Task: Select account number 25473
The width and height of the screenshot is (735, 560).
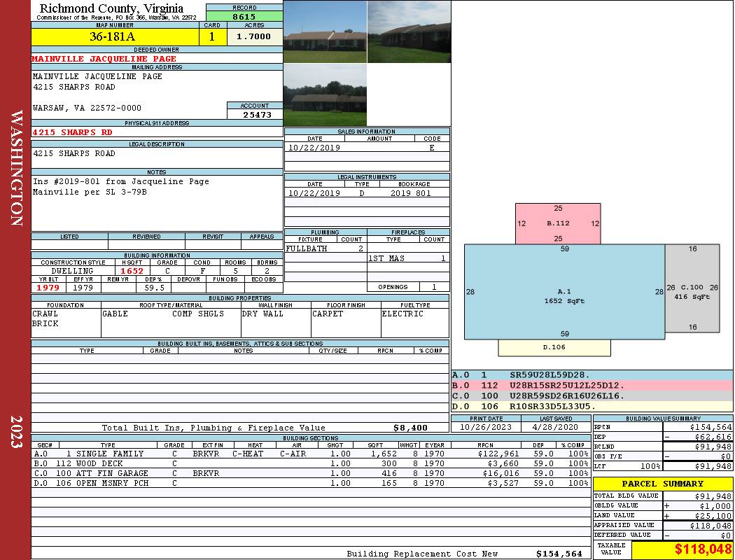Action: click(x=257, y=114)
